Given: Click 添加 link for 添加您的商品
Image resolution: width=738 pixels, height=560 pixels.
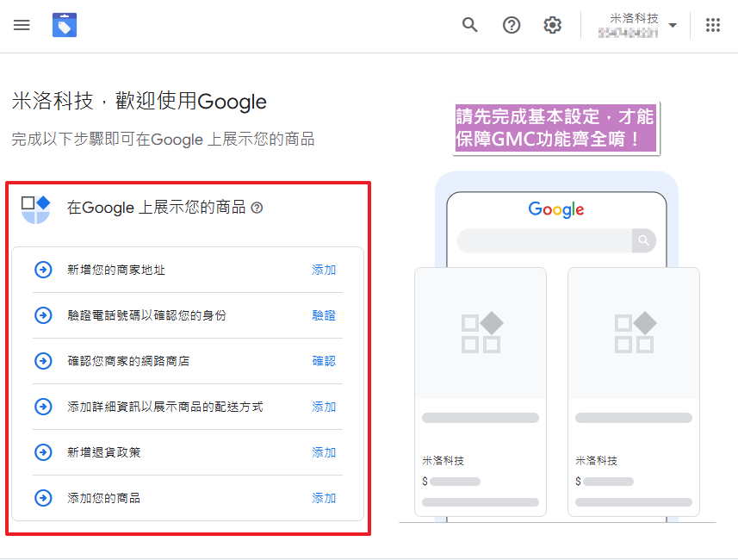Looking at the screenshot, I should 324,498.
